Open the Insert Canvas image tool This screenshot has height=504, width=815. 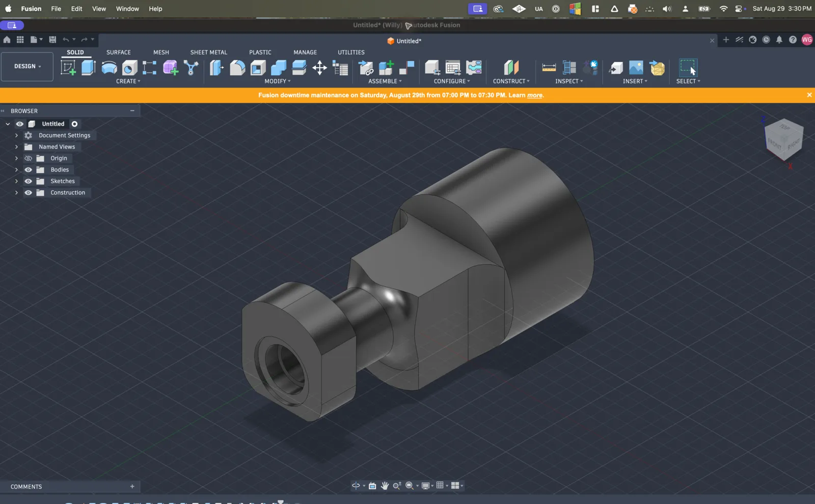tap(636, 67)
